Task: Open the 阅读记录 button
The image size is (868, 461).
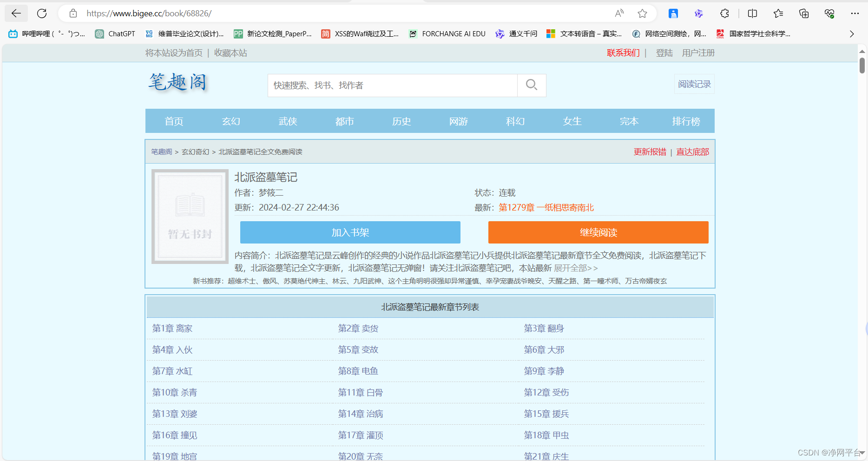Action: click(694, 84)
